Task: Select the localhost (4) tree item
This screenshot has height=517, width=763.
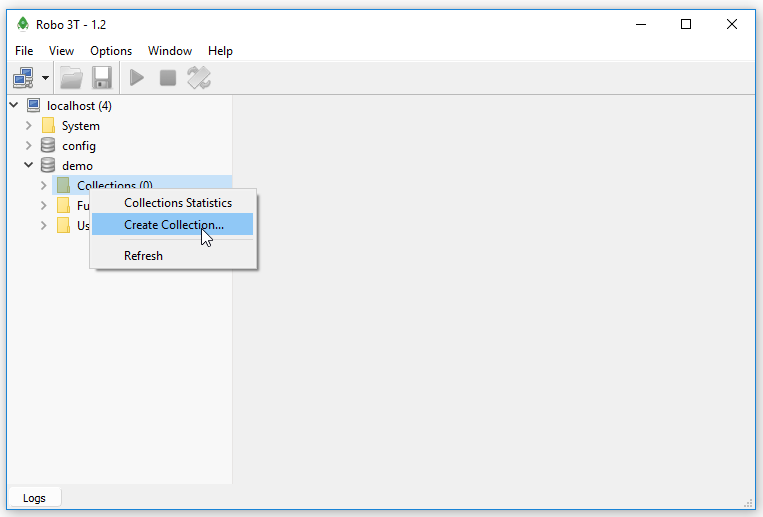Action: 79,106
